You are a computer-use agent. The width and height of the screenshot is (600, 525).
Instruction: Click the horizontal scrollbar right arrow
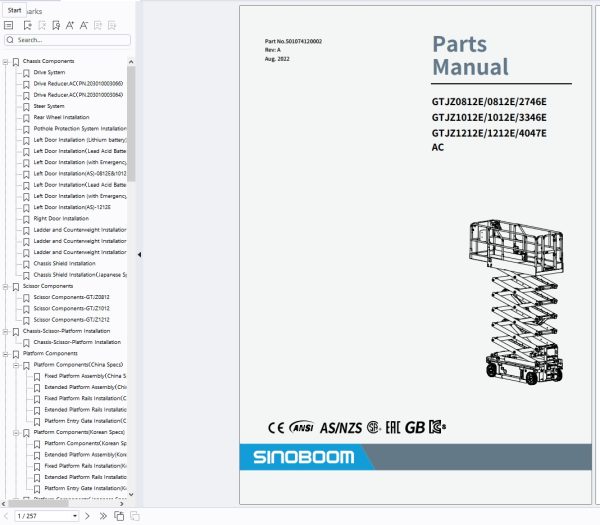coord(122,504)
